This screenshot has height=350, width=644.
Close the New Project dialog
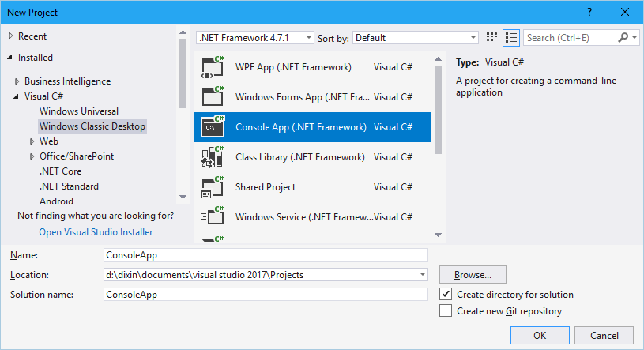(x=625, y=13)
